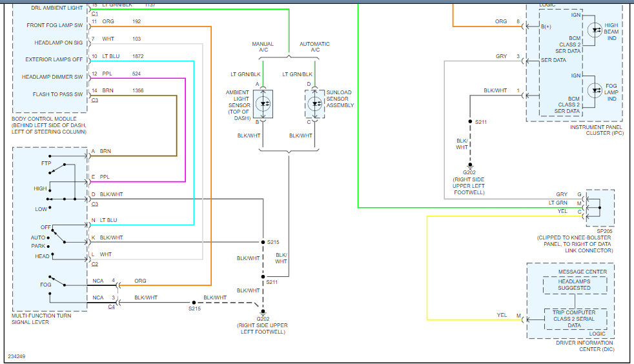Select the TRIP COMPUTER CLASS 2 SERIAL DATA box
Screen dimensions: 634x364
(575, 319)
